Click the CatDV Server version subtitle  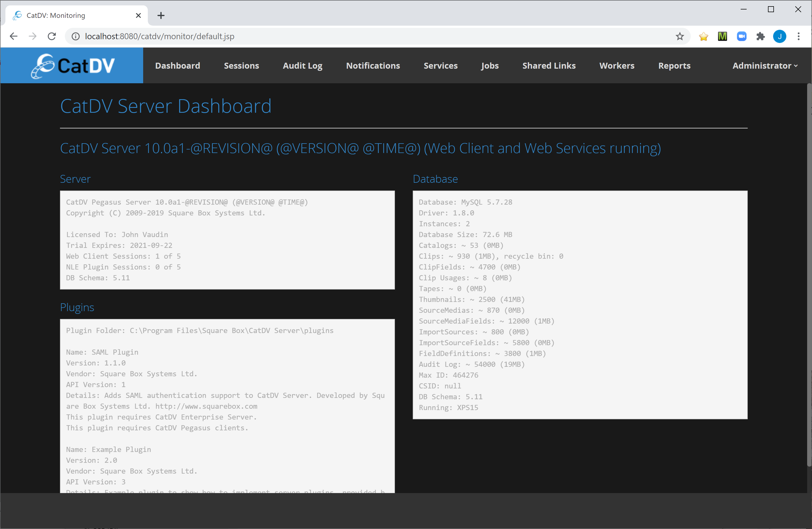360,148
